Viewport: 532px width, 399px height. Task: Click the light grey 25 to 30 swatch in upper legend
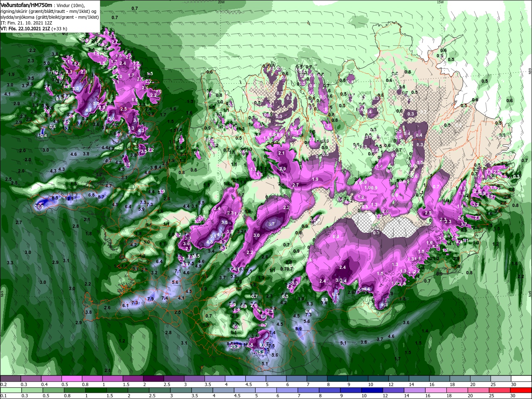pos(501,379)
